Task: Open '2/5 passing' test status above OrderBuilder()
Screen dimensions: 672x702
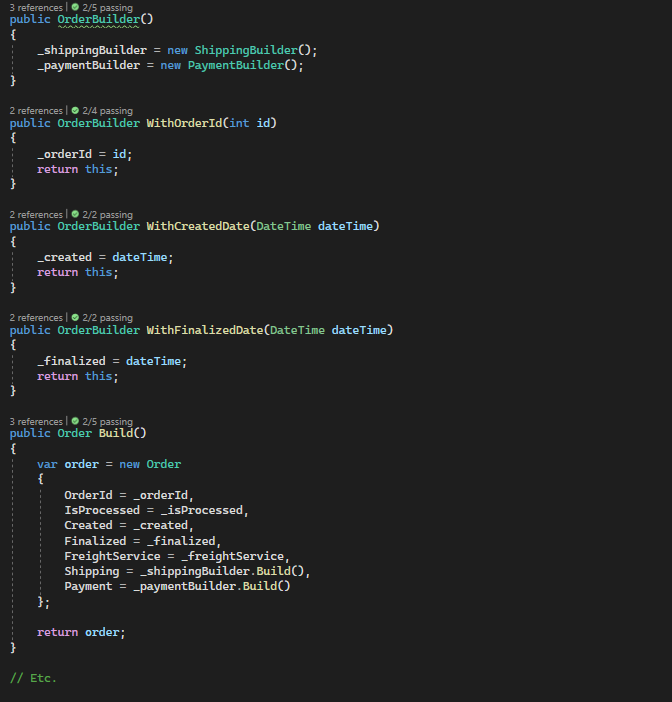Action: click(107, 8)
